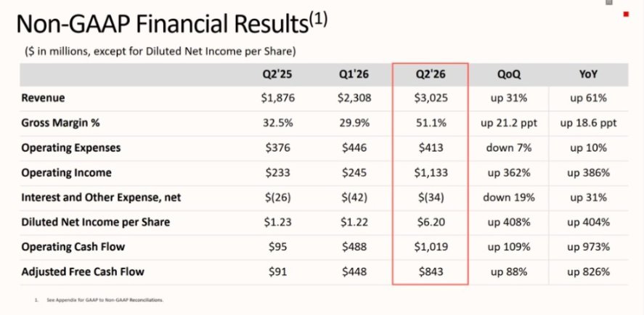Select the 51.1% gross margin value
The width and height of the screenshot is (644, 315).
click(x=430, y=123)
